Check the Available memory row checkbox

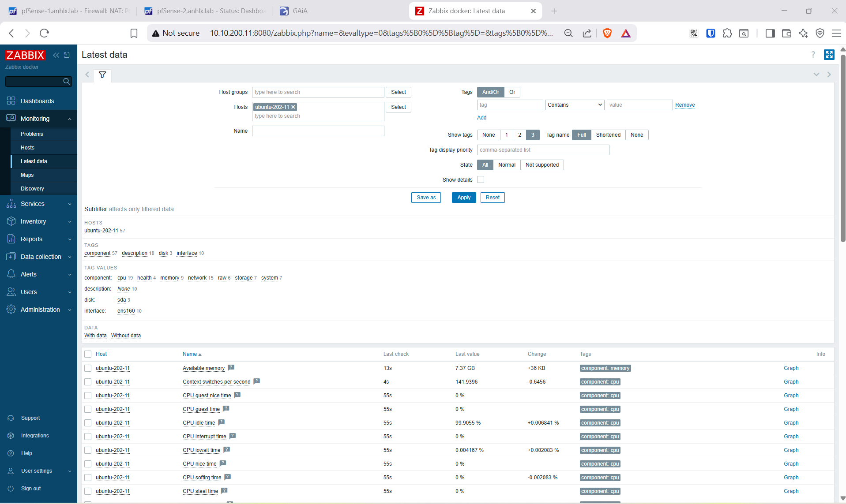(x=88, y=368)
